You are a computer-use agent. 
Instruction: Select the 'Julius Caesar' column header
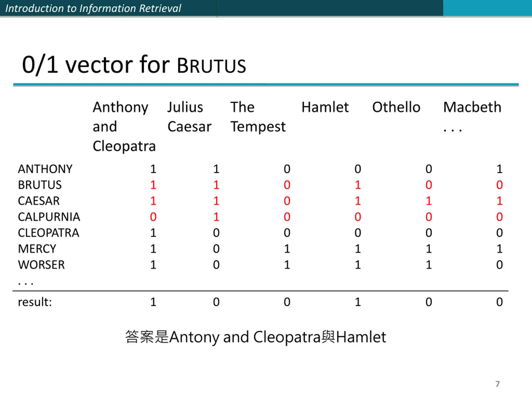[x=189, y=117]
